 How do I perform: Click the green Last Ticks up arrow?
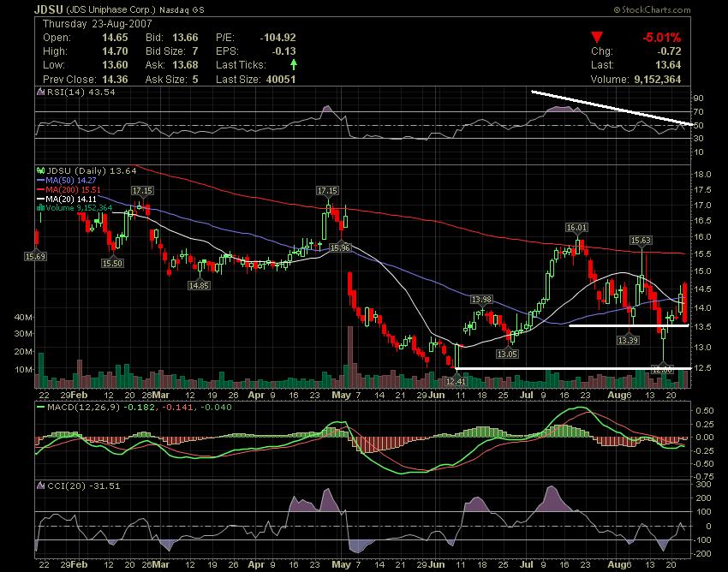pos(294,64)
